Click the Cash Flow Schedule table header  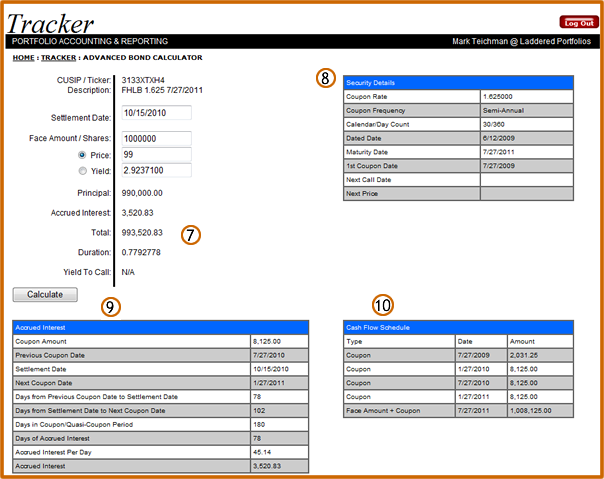[x=458, y=328]
